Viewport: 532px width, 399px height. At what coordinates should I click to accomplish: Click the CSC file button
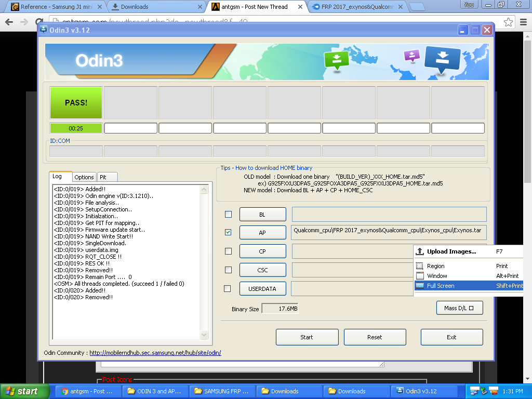(x=262, y=270)
